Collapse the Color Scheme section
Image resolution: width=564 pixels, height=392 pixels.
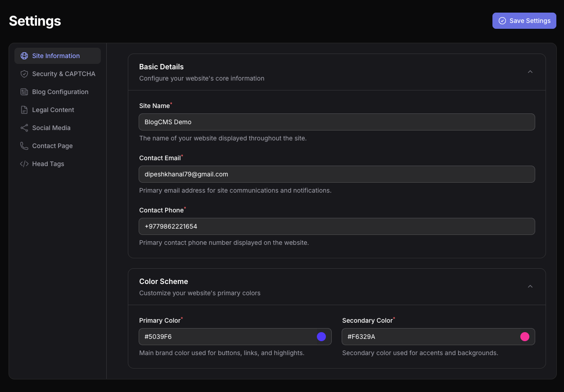(530, 286)
